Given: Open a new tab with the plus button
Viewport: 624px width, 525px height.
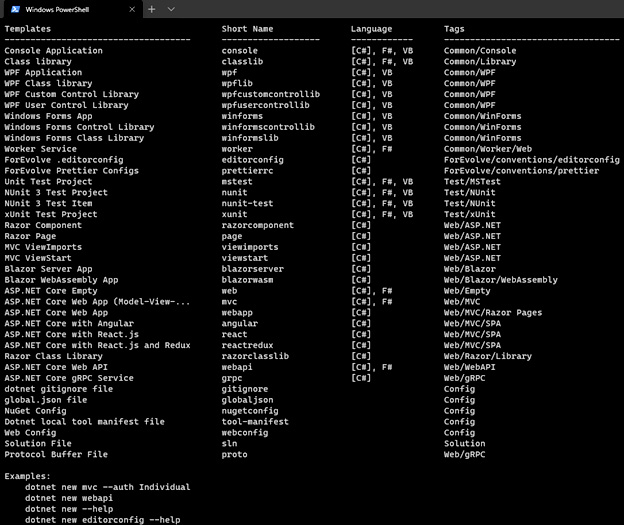Looking at the screenshot, I should pyautogui.click(x=152, y=9).
